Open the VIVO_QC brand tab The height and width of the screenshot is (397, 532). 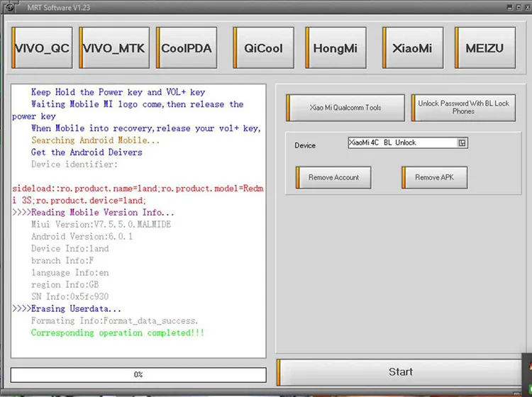coord(42,47)
